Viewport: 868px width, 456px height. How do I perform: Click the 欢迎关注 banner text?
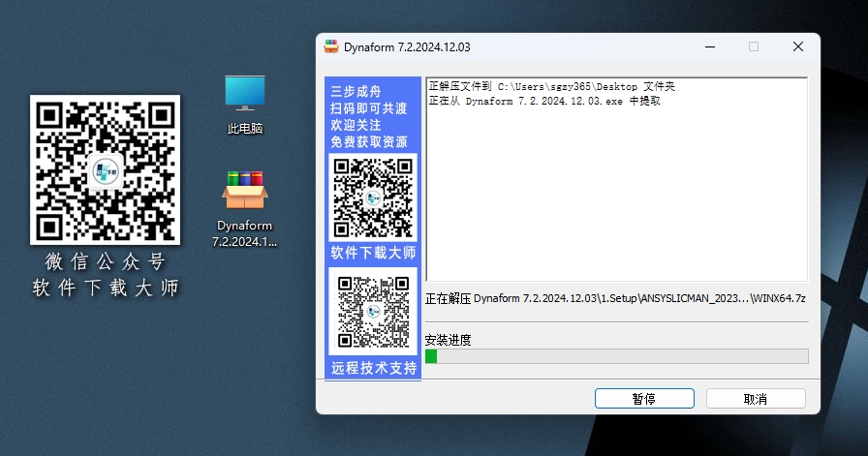(356, 125)
